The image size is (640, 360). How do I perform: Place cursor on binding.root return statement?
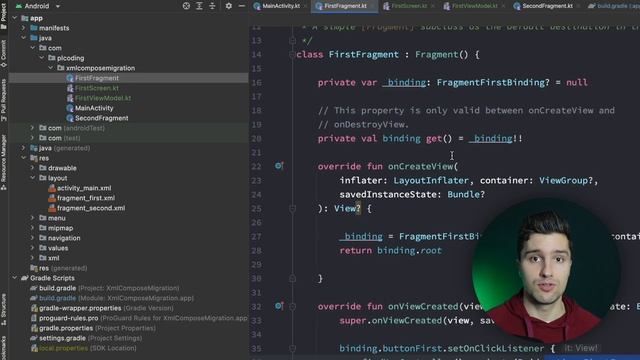[391, 251]
